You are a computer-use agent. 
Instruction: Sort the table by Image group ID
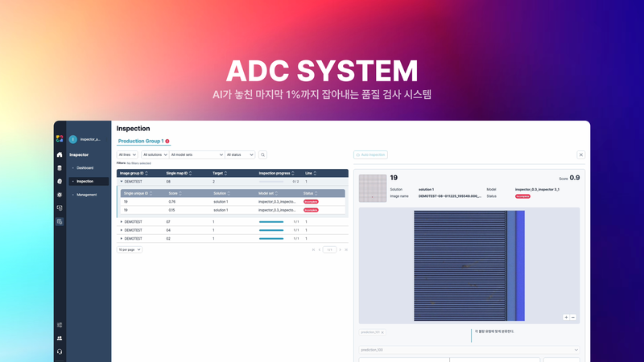132,173
